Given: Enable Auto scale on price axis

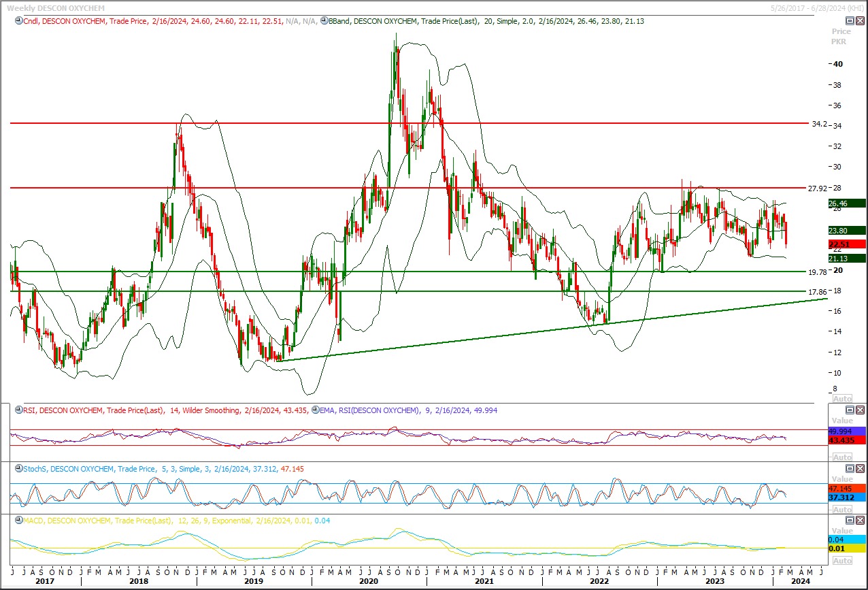Looking at the screenshot, I should point(842,399).
